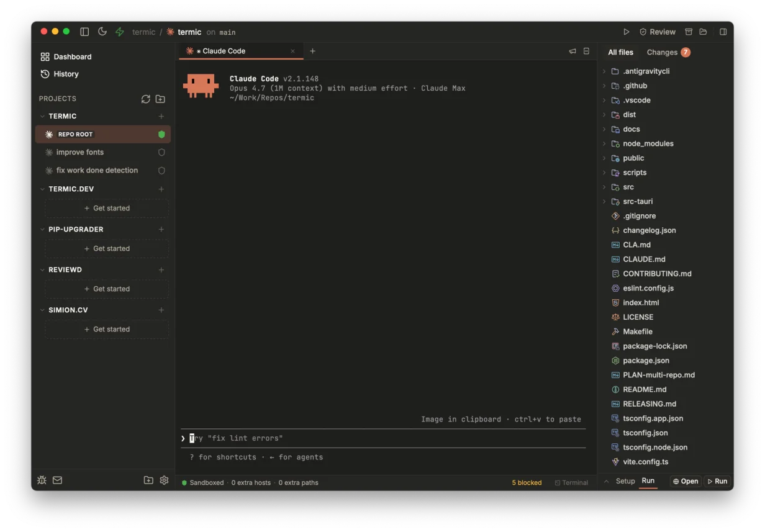The width and height of the screenshot is (765, 532).
Task: Open the Review button
Action: coord(657,32)
